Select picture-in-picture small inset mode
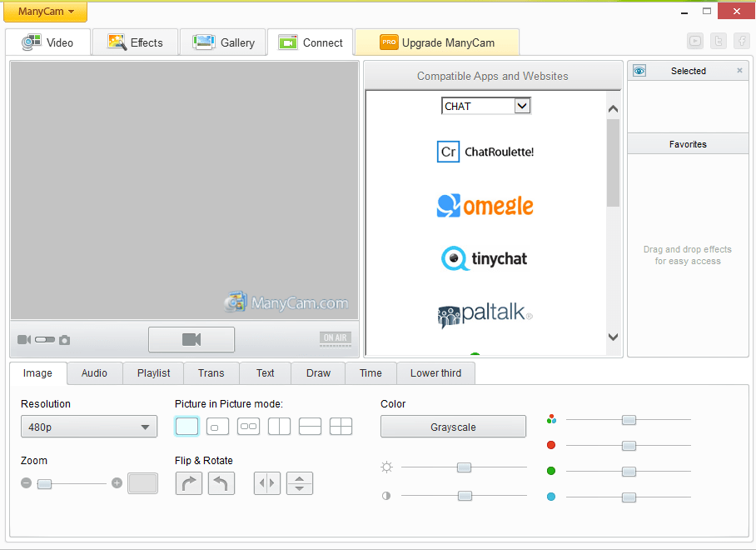 (217, 427)
